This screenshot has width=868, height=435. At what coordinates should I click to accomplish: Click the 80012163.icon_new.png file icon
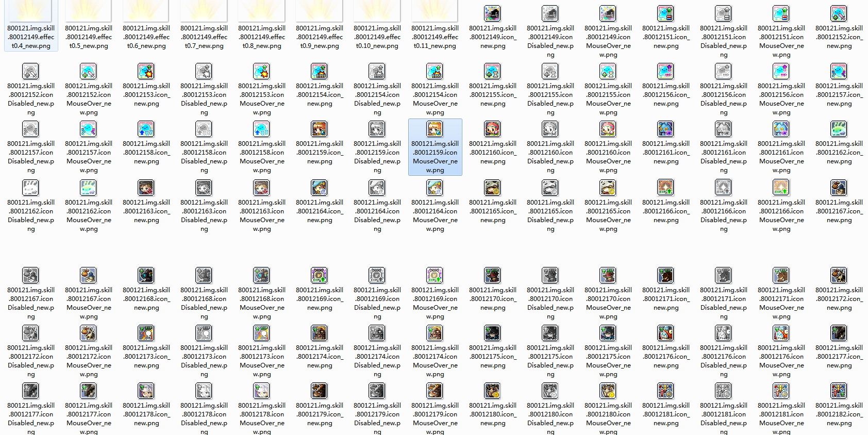(146, 188)
